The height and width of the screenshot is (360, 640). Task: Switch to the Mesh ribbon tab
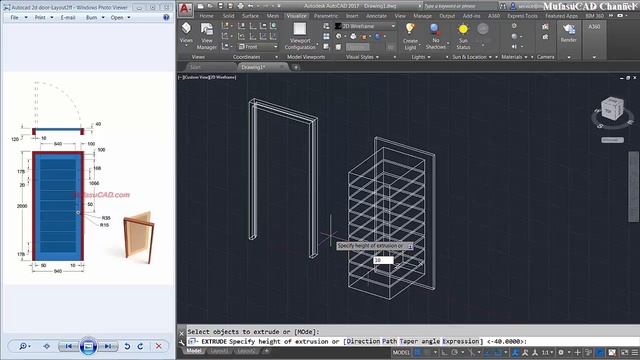click(x=273, y=16)
